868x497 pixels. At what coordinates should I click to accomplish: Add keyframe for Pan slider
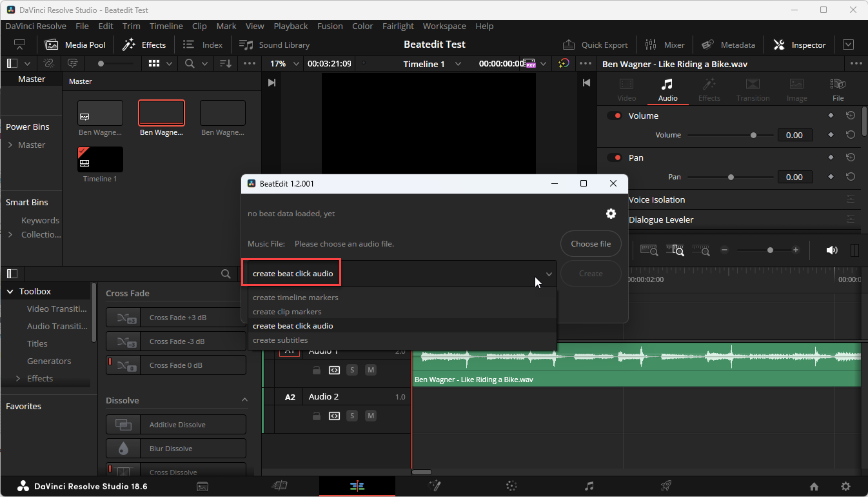click(831, 177)
